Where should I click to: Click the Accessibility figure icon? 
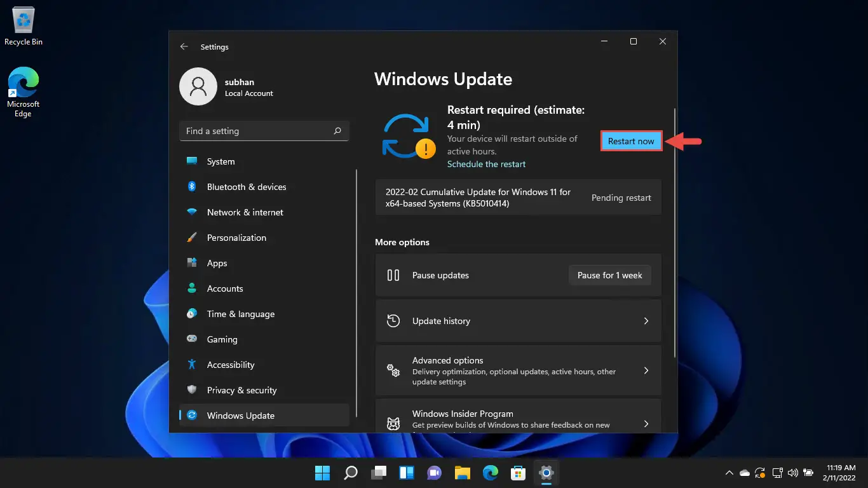point(192,365)
